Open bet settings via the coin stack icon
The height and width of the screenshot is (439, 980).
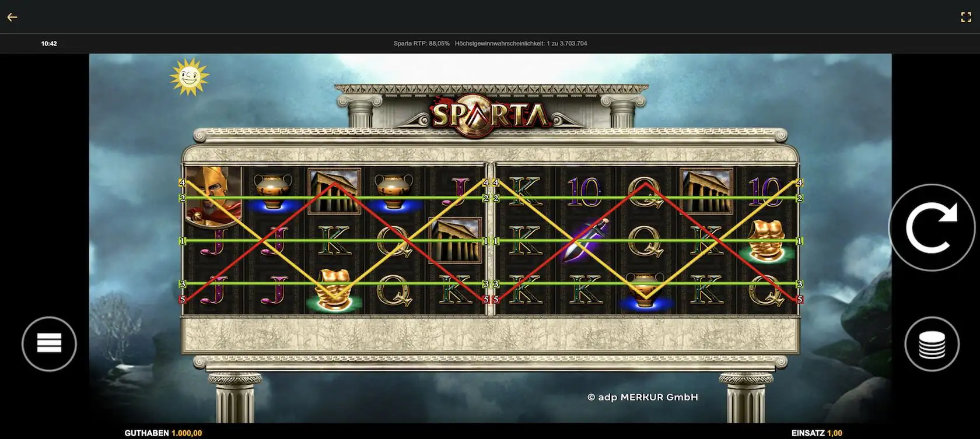click(x=932, y=344)
